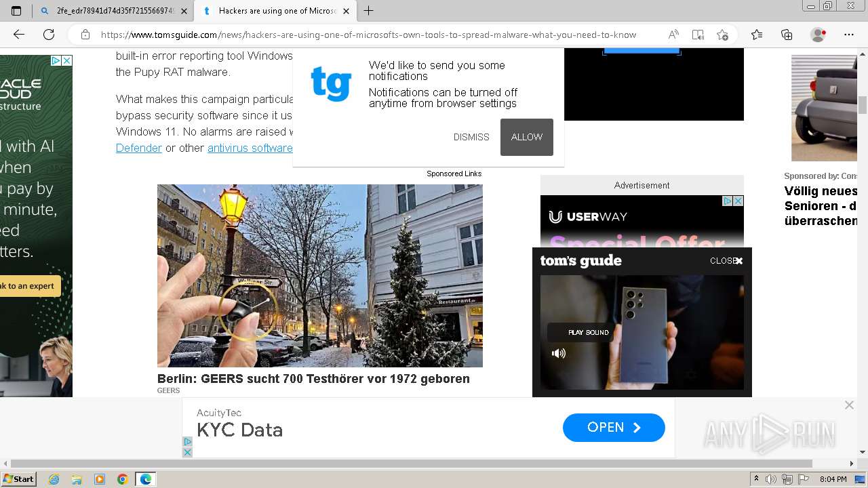Click the vertical scrollbar thumb

coord(863,106)
